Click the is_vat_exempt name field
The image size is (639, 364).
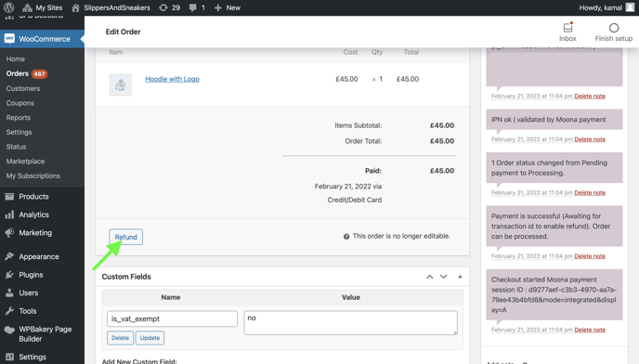coord(172,318)
